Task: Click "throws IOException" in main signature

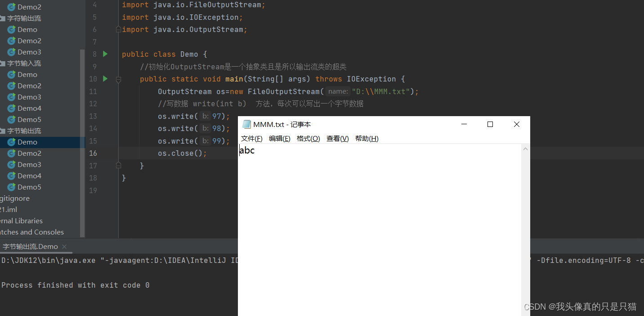Action: click(x=356, y=79)
